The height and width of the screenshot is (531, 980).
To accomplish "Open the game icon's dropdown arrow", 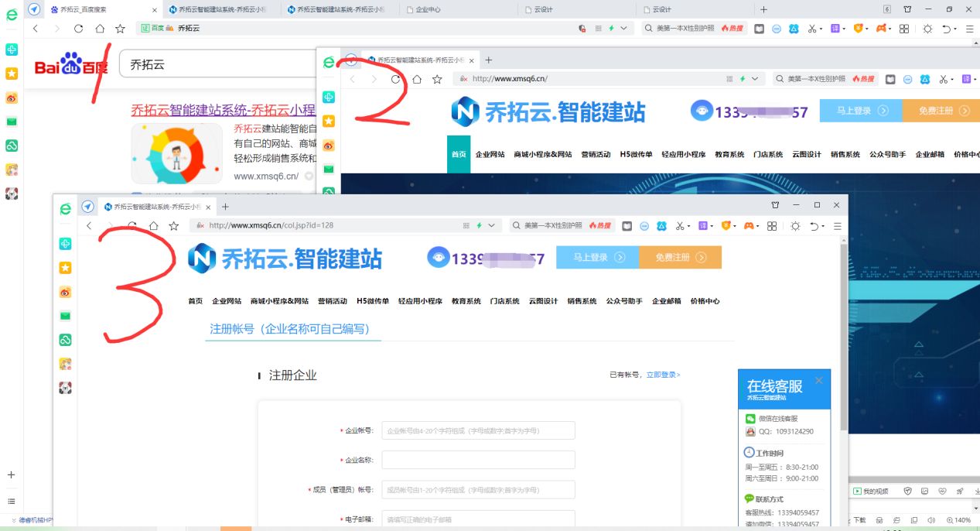I will [758, 225].
